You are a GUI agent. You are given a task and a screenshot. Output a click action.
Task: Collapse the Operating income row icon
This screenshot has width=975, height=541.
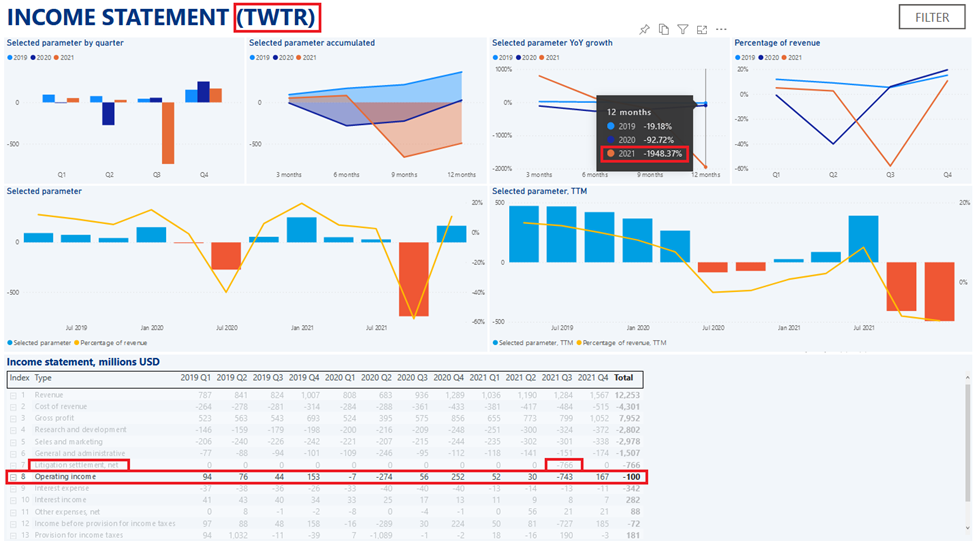click(13, 477)
